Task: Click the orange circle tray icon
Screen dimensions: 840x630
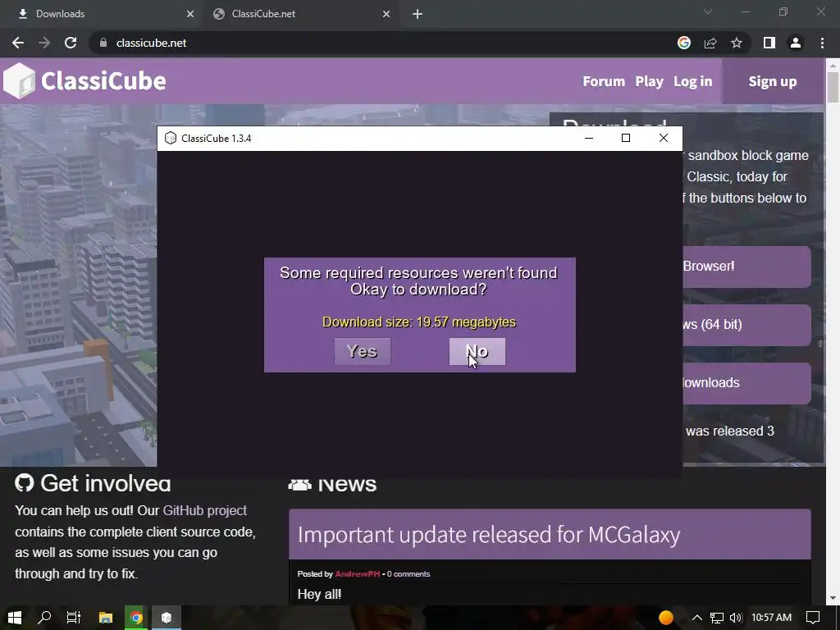Action: tap(666, 618)
